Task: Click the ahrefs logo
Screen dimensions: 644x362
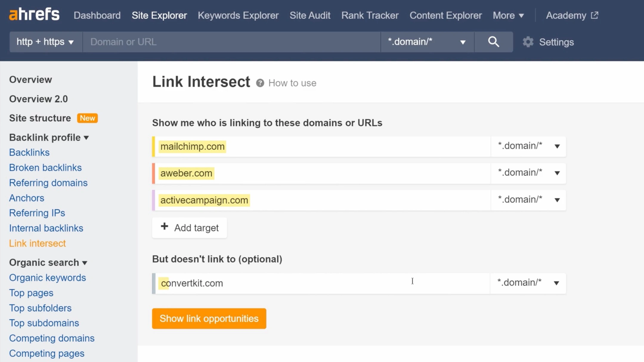Action: [x=34, y=15]
